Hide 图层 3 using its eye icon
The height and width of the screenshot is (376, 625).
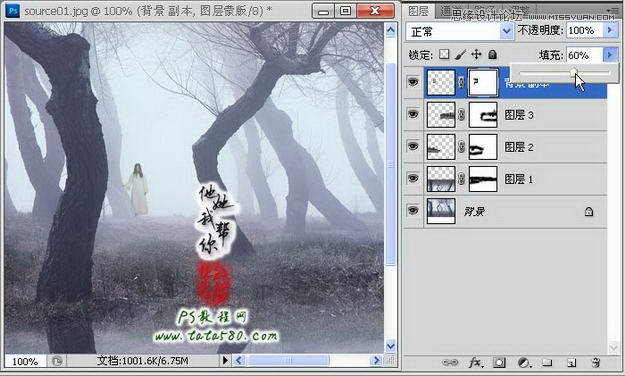tap(413, 114)
